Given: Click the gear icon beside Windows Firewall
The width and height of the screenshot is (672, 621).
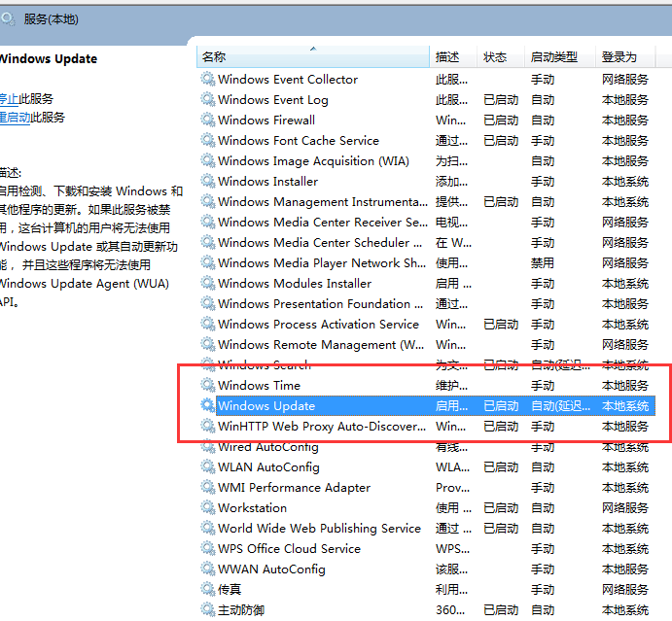Looking at the screenshot, I should pos(208,121).
